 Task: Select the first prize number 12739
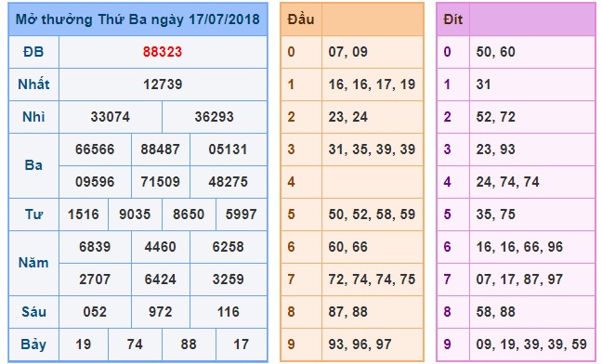tap(163, 84)
